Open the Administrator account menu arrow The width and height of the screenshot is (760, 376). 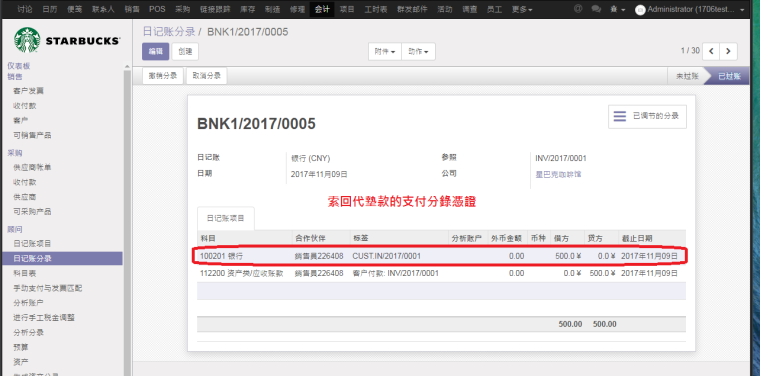[742, 10]
